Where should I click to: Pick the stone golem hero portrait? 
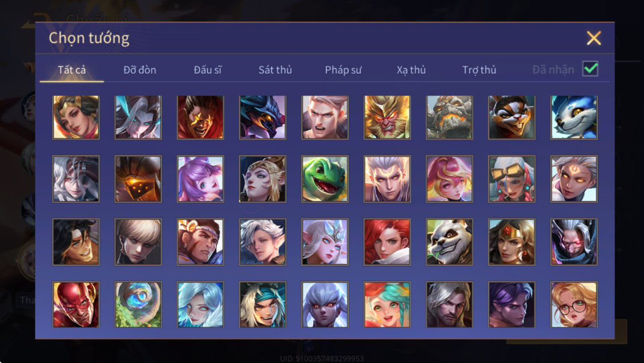[x=449, y=117]
